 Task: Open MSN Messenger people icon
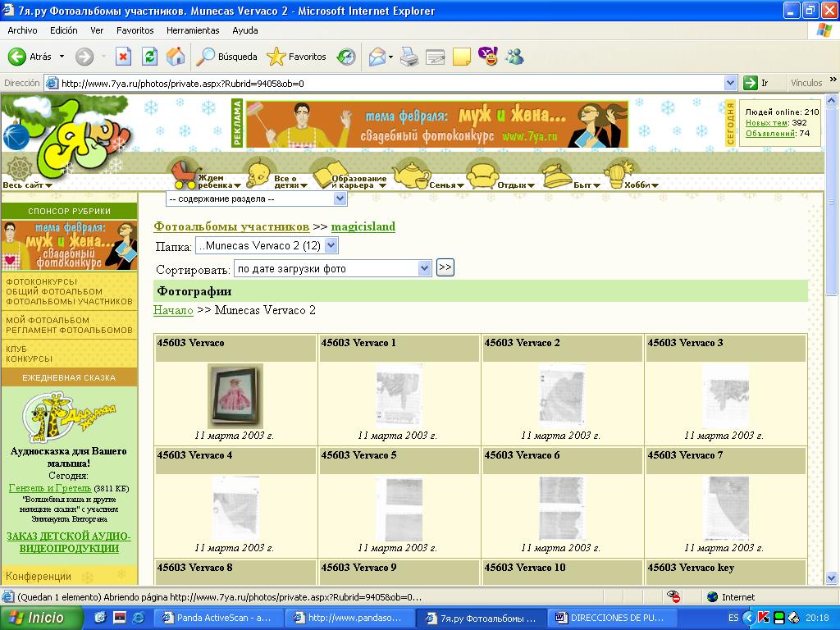(515, 57)
